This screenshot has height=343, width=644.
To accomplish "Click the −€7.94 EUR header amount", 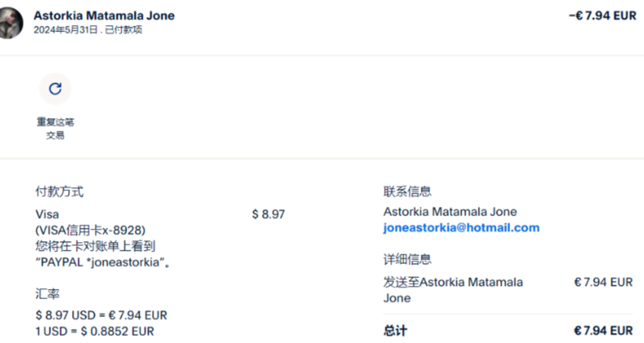I will coord(602,16).
